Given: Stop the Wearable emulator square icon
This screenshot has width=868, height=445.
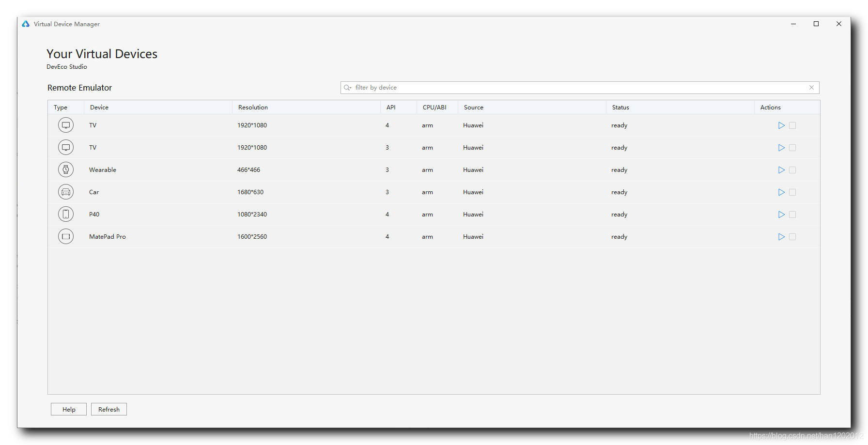Looking at the screenshot, I should coord(792,170).
